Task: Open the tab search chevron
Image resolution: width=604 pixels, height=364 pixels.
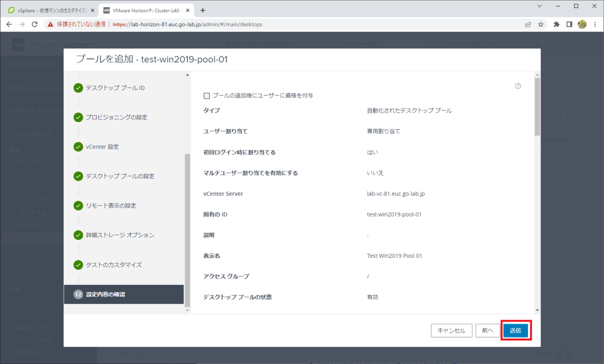Action: click(540, 6)
